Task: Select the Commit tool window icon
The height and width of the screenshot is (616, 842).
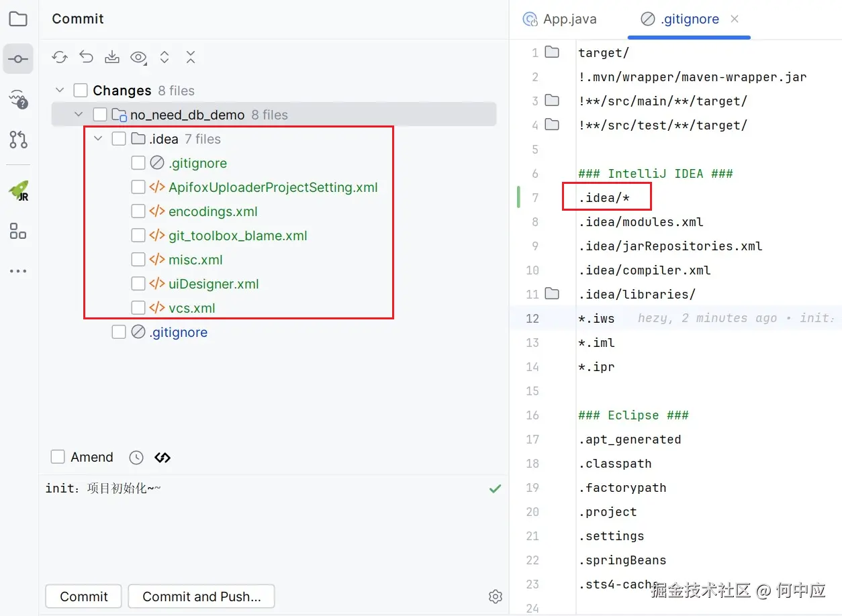Action: click(18, 59)
